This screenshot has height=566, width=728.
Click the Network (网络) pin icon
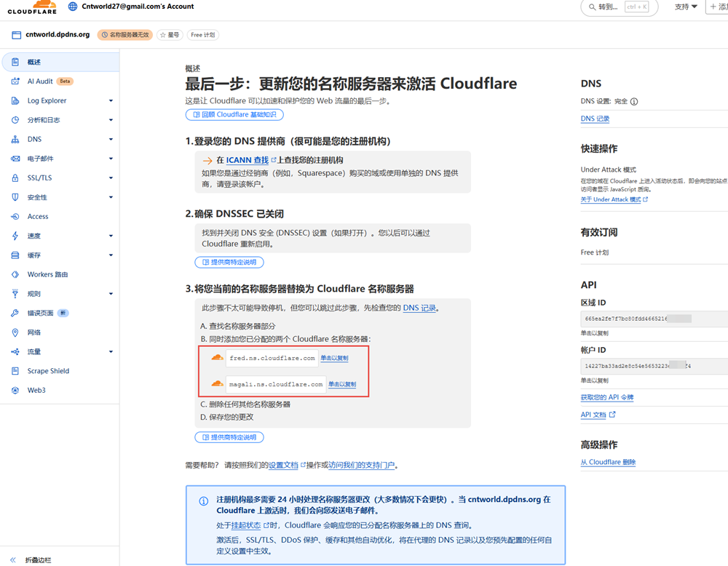tap(15, 332)
